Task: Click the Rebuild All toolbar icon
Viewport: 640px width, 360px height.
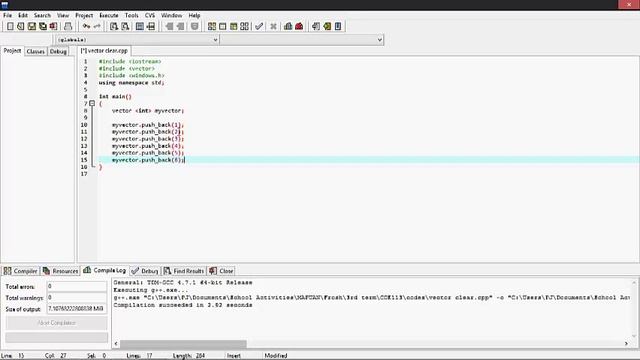Action: (x=244, y=27)
